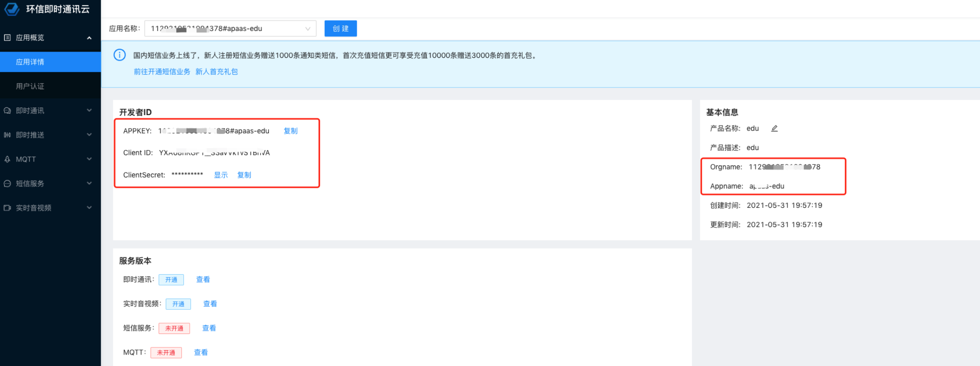Edit the 产品名称 with the pencil icon
Screen dimensions: 980x366
(x=774, y=128)
